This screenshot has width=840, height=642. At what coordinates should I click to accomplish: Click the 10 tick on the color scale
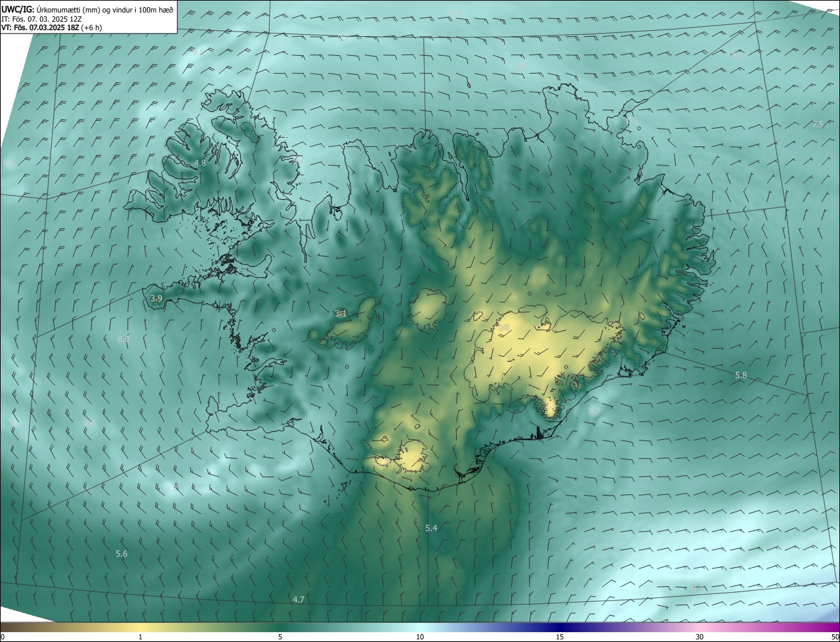point(420,637)
